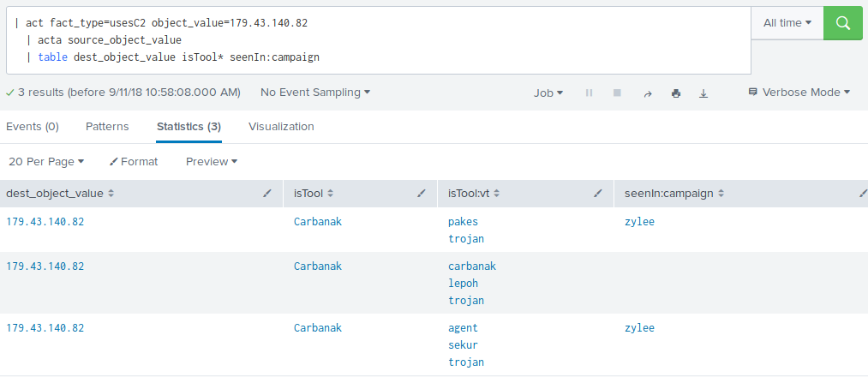This screenshot has height=377, width=868.
Task: Pause the search job
Action: tap(589, 93)
